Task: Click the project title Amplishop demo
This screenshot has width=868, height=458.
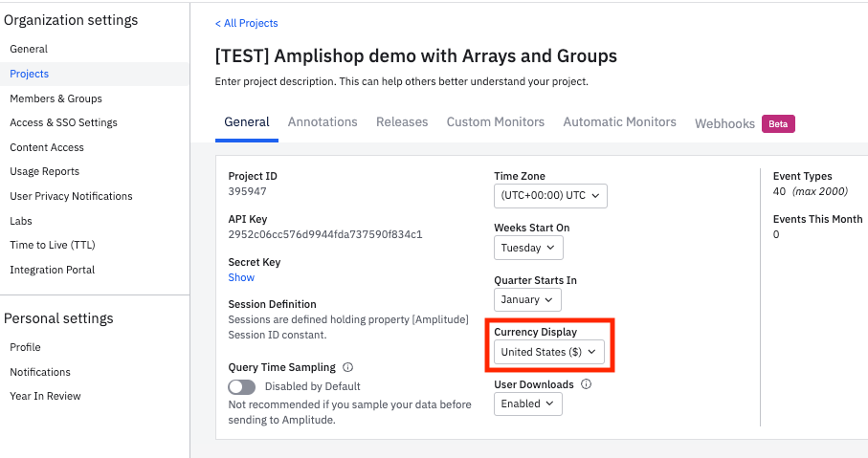Action: (415, 56)
